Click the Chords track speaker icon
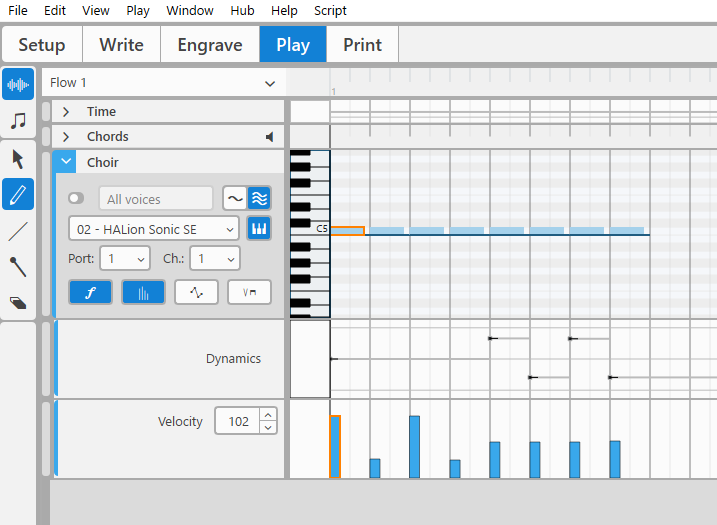This screenshot has height=525, width=717. pyautogui.click(x=269, y=137)
